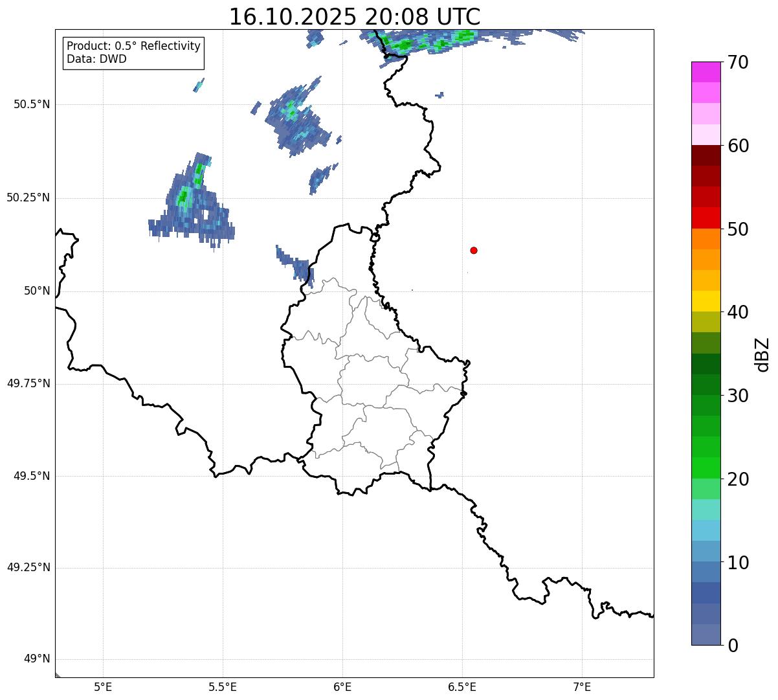Viewport: 778px width, 700px height.
Task: Pick the bright yellow swatch just below 40
Action: (706, 301)
